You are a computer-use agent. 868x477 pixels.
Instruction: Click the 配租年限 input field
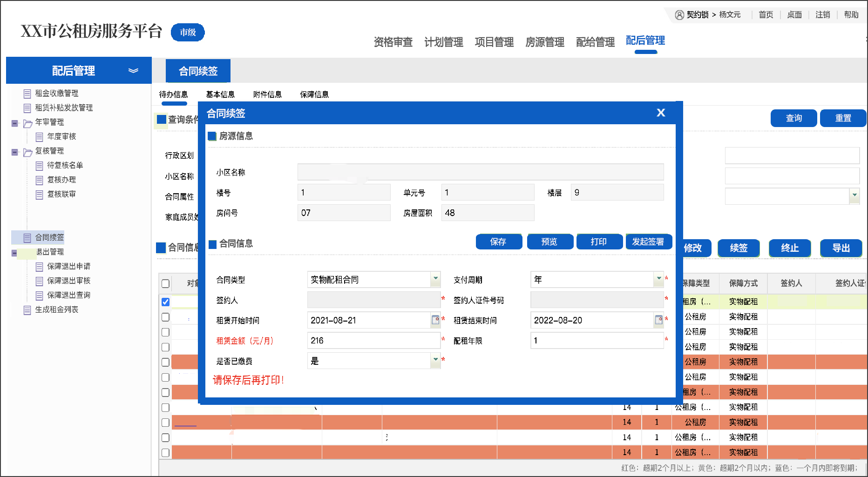[597, 340]
